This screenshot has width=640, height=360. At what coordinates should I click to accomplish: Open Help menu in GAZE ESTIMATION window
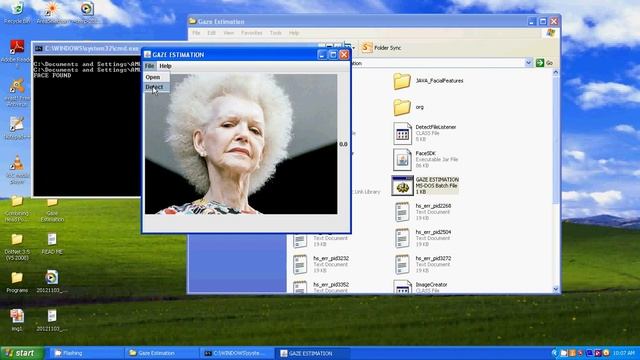pos(165,66)
